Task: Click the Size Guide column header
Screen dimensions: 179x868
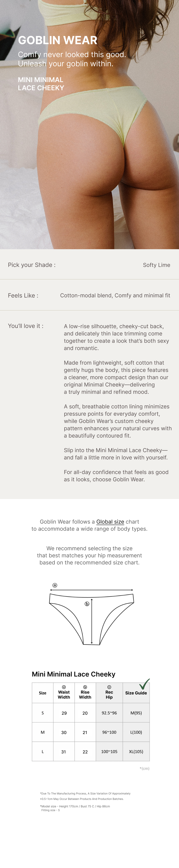Action: point(136,693)
